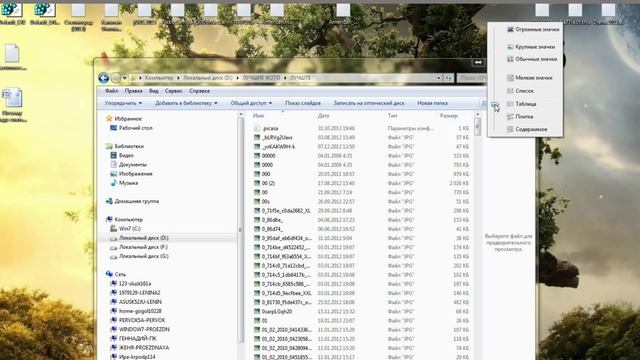Open the Файл menu
The image size is (640, 360).
click(x=111, y=91)
